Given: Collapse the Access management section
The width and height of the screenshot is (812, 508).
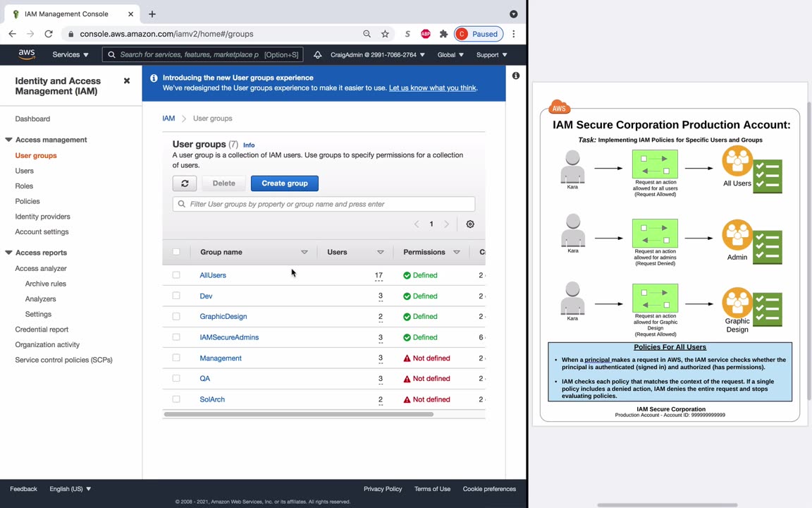Looking at the screenshot, I should (8, 140).
